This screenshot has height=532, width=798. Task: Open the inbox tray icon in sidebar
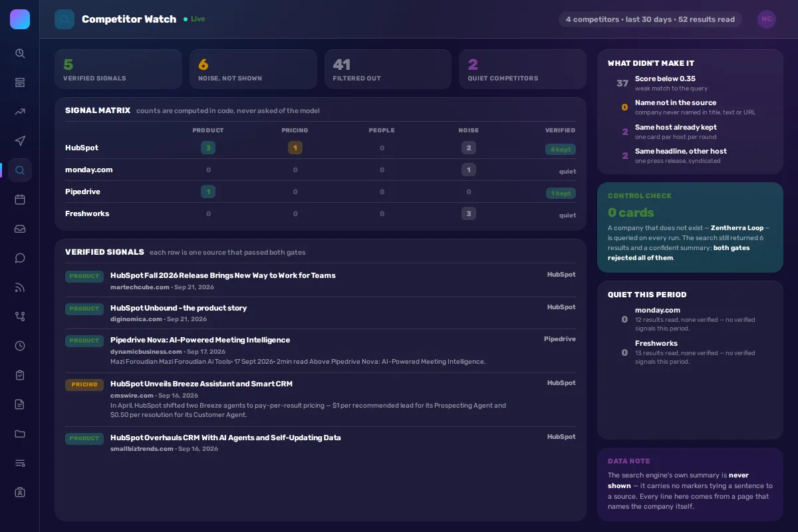[x=20, y=229]
